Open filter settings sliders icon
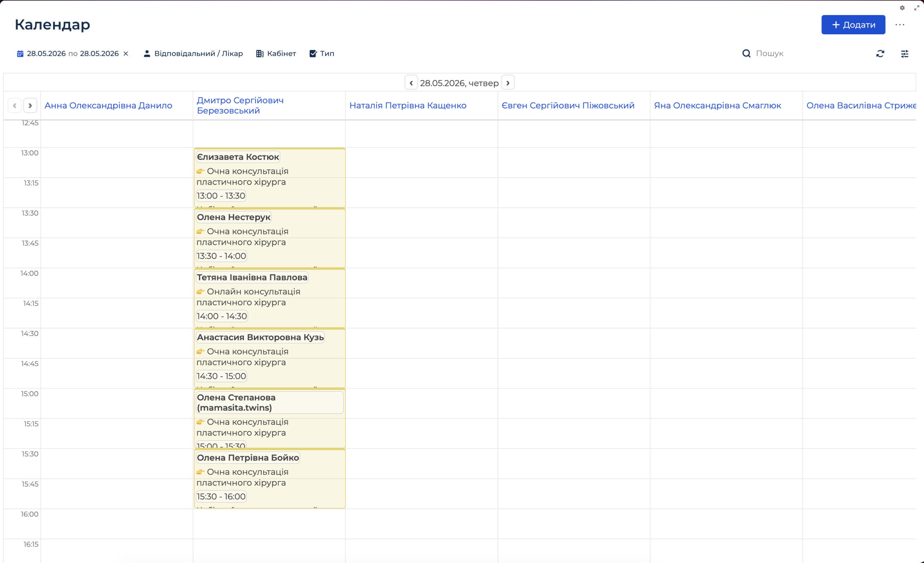The image size is (924, 563). tap(905, 54)
